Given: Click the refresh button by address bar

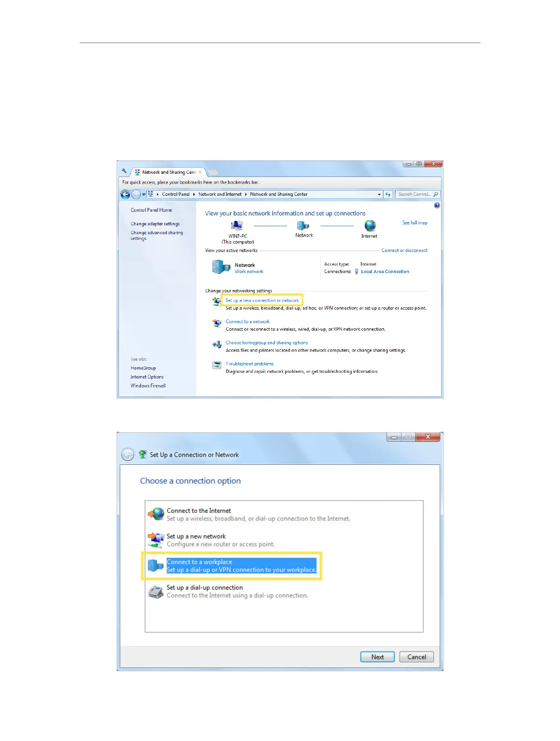Looking at the screenshot, I should click(388, 194).
